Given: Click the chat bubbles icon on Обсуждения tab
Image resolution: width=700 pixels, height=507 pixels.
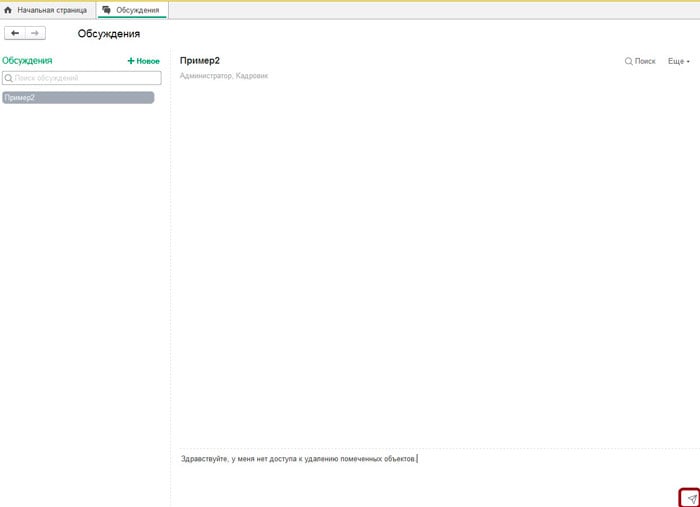Looking at the screenshot, I should coord(107,10).
